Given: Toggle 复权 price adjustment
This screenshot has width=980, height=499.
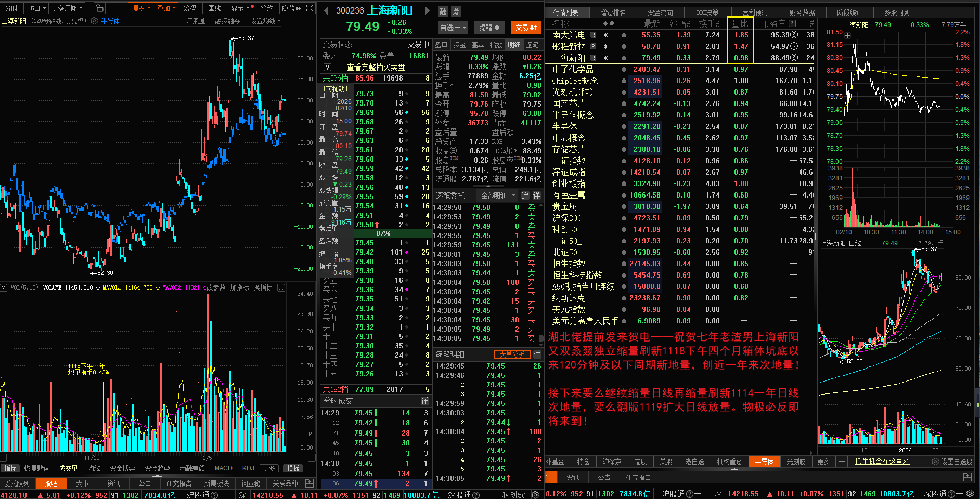Looking at the screenshot, I should coord(141,8).
